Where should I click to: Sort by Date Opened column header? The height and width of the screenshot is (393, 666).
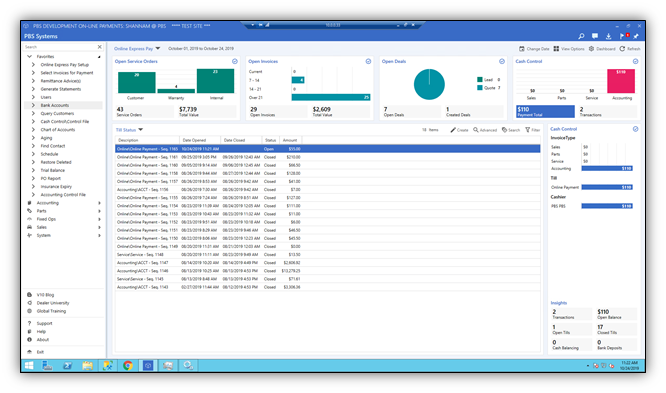coord(200,140)
